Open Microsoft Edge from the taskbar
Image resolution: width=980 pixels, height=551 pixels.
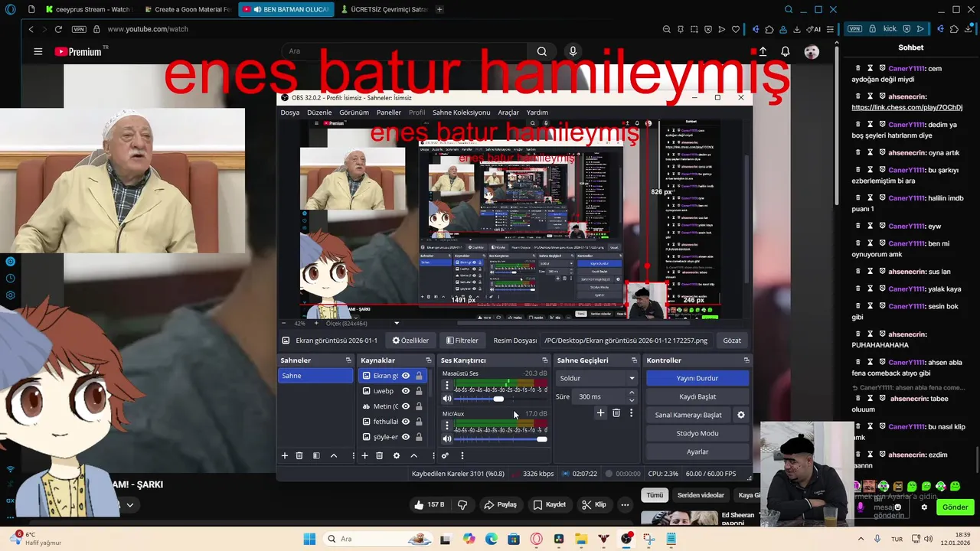point(492,539)
